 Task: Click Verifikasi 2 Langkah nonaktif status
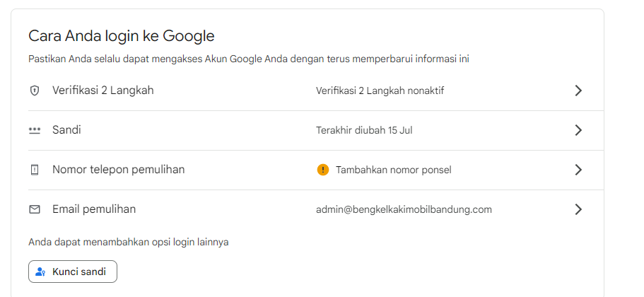tap(380, 91)
